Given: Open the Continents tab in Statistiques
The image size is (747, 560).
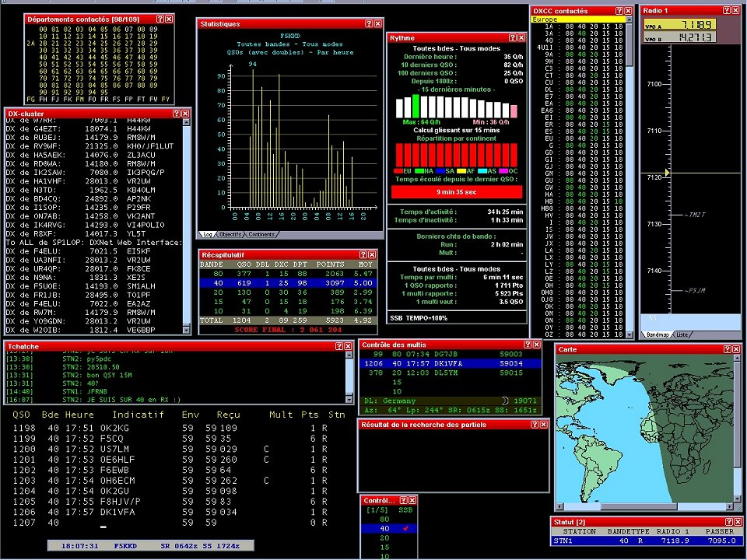Looking at the screenshot, I should (x=261, y=234).
